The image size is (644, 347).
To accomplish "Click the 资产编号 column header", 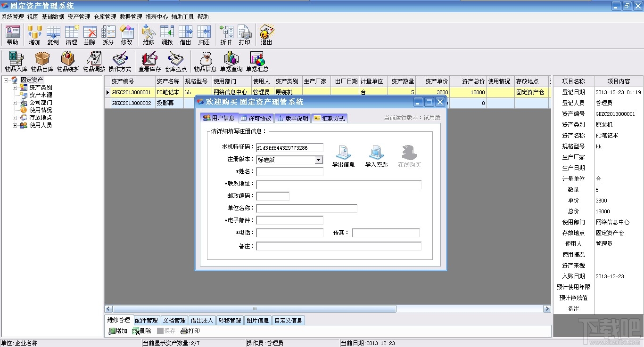I will (132, 81).
